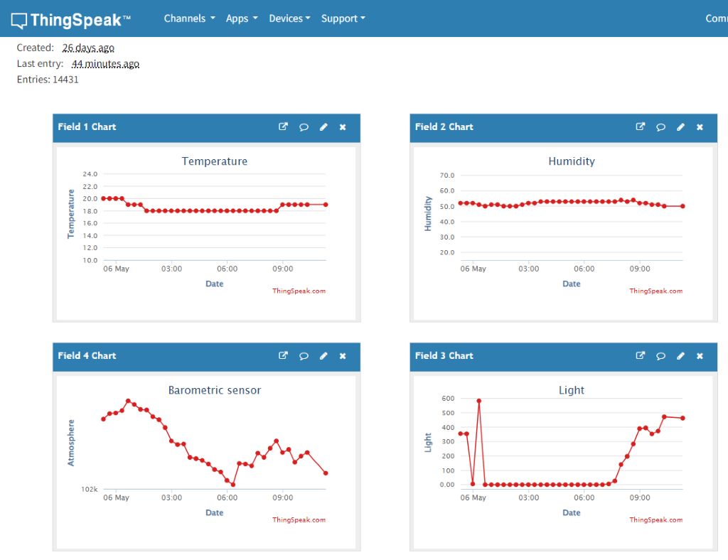Viewport: 728px width, 560px height.
Task: Click the 'Entries: 14431' text
Action: click(x=48, y=80)
